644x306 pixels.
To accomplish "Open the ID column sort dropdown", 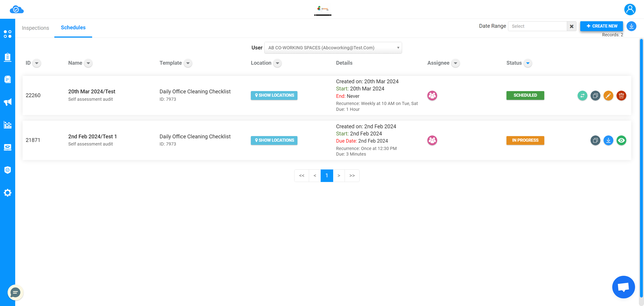I will [x=37, y=63].
